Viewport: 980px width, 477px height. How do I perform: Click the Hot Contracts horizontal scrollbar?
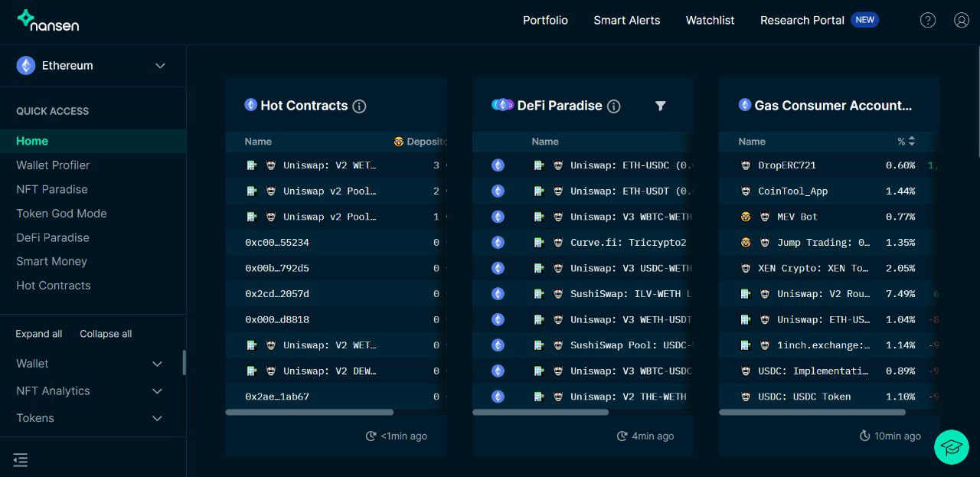pyautogui.click(x=309, y=412)
